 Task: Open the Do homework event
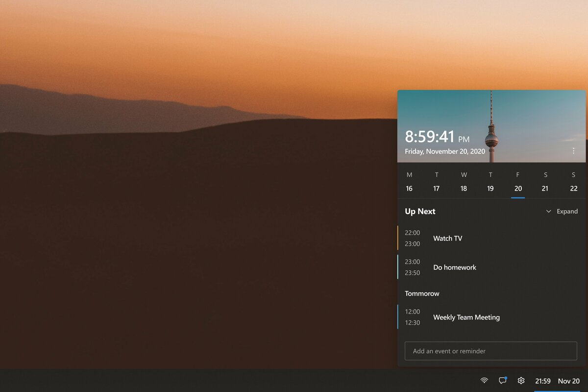pos(491,267)
